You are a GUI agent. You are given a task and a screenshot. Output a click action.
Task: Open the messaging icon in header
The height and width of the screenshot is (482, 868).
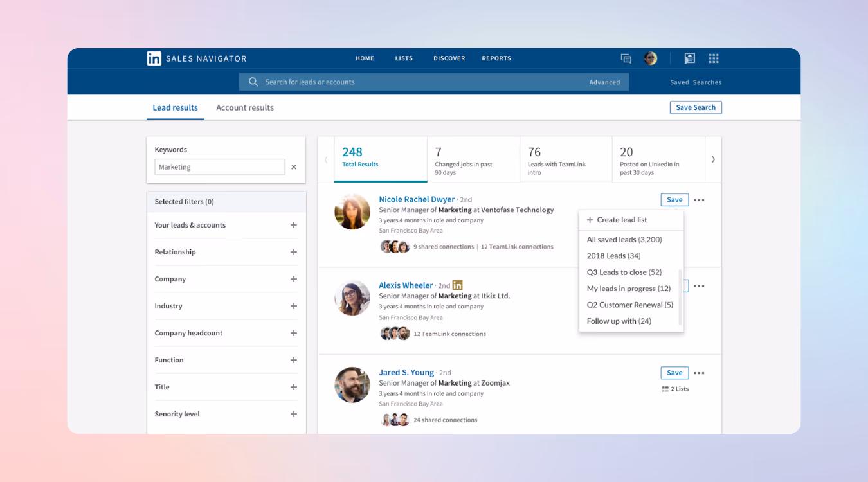pos(626,58)
